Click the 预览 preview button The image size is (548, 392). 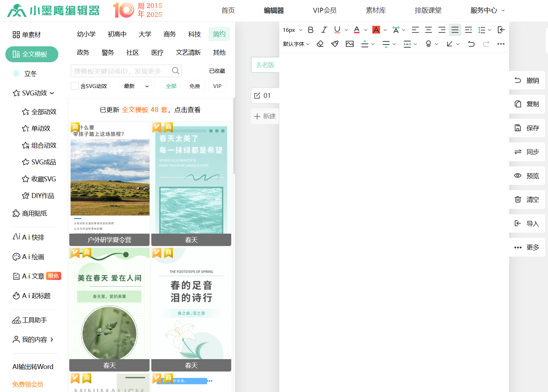[527, 176]
